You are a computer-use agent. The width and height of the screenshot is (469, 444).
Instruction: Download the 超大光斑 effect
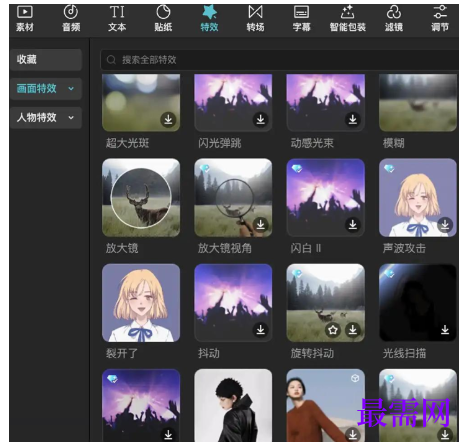(x=168, y=119)
